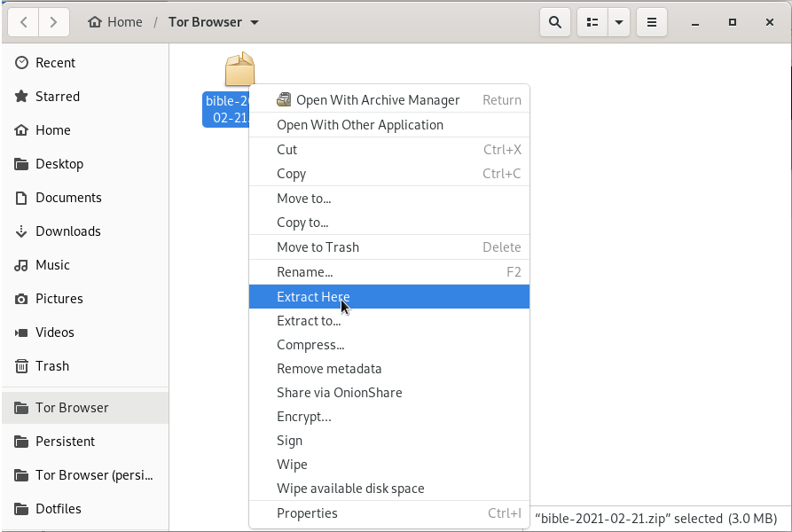Toggle list view layout icon
The width and height of the screenshot is (792, 532).
coord(592,22)
